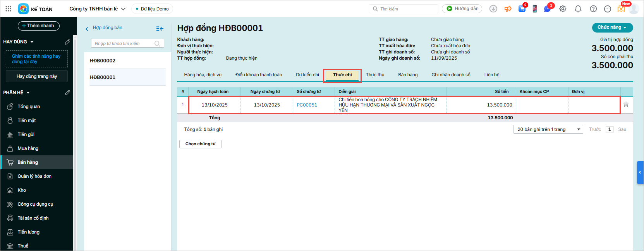Open the Chức năng dropdown button

(x=612, y=28)
